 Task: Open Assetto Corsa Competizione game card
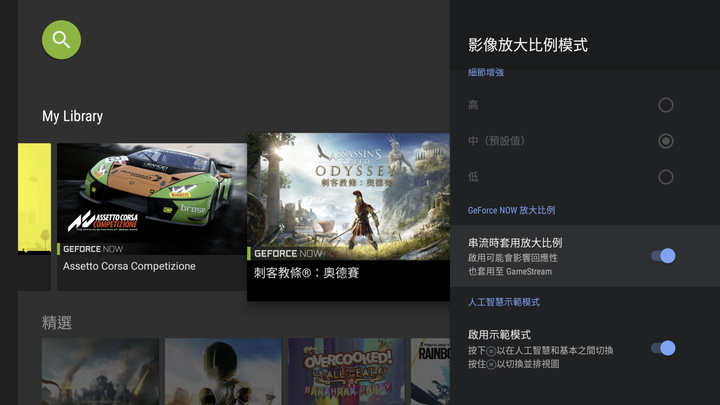click(x=152, y=217)
